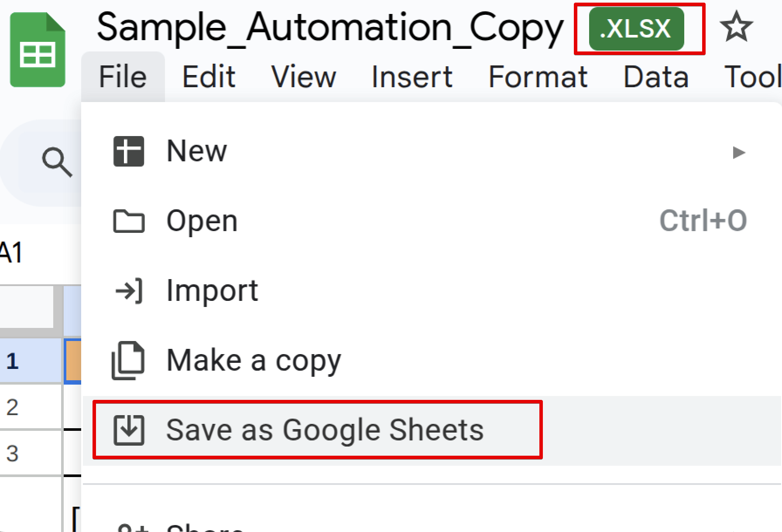This screenshot has height=532, width=782.
Task: Star the Sample_Automation_Copy document
Action: (x=736, y=27)
